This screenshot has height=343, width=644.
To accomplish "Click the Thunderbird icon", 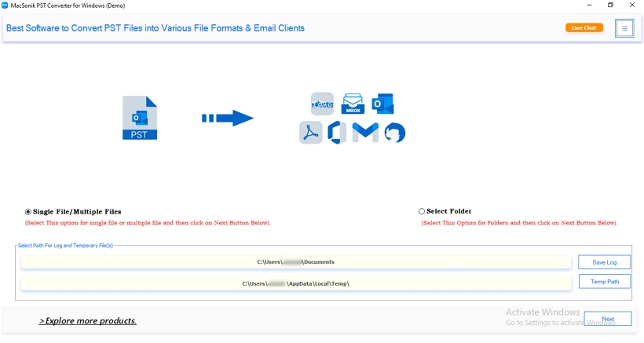I will pyautogui.click(x=395, y=133).
